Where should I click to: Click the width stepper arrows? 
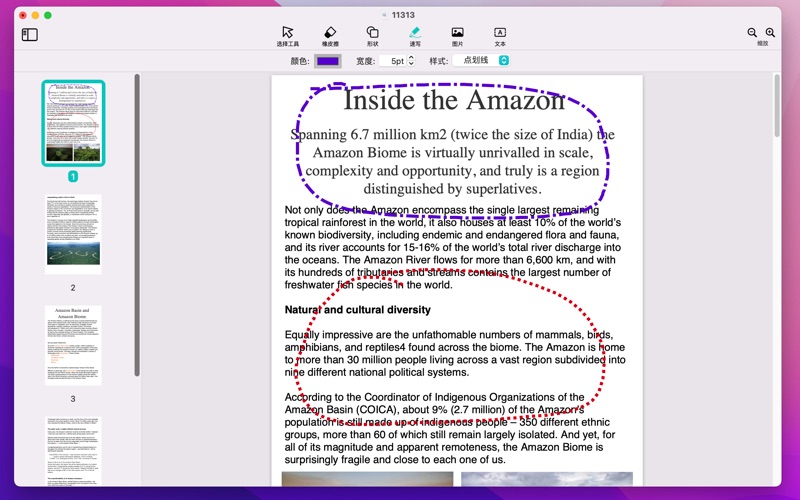coord(411,61)
